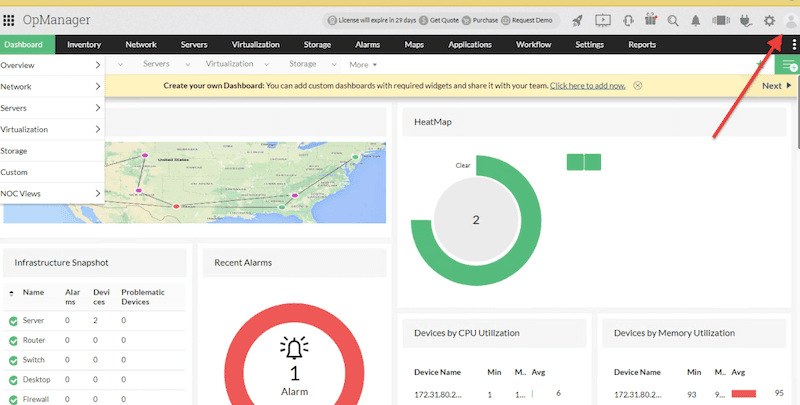The image size is (800, 405).
Task: Open the Network tab in top menu
Action: tap(141, 44)
